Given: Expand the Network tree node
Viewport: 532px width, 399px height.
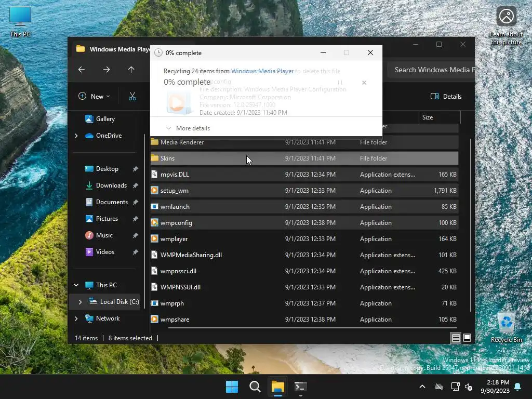Looking at the screenshot, I should tap(76, 318).
